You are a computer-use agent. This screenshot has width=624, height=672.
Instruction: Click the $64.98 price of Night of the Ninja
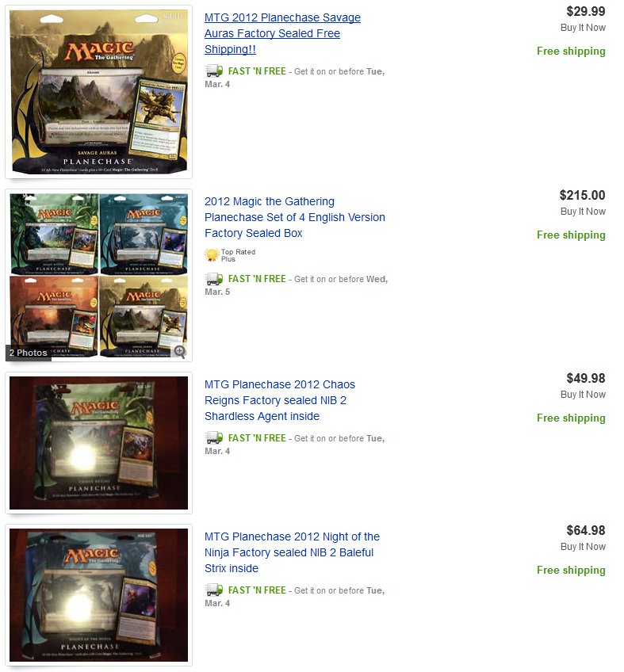click(585, 530)
